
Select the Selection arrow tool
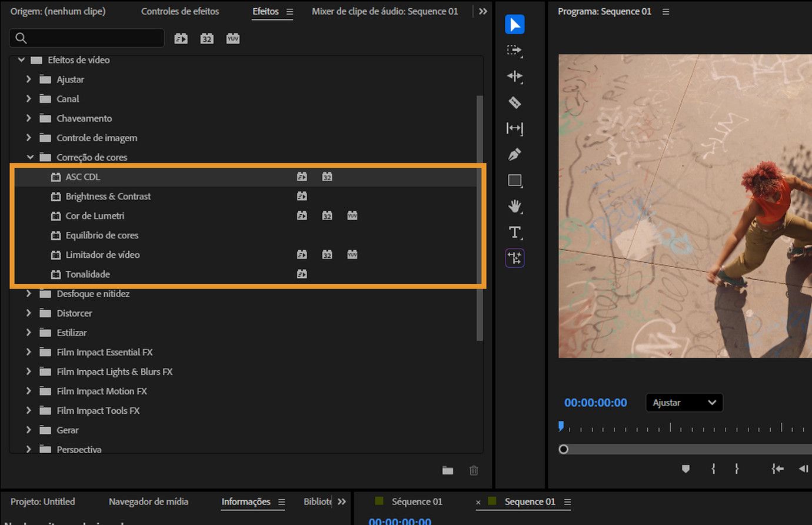pos(514,25)
